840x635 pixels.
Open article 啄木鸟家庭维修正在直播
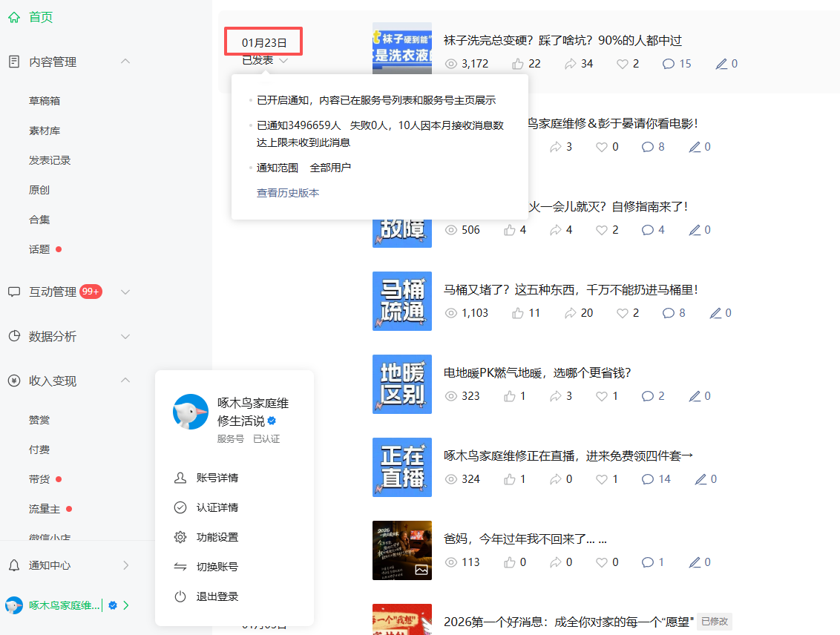pyautogui.click(x=568, y=455)
